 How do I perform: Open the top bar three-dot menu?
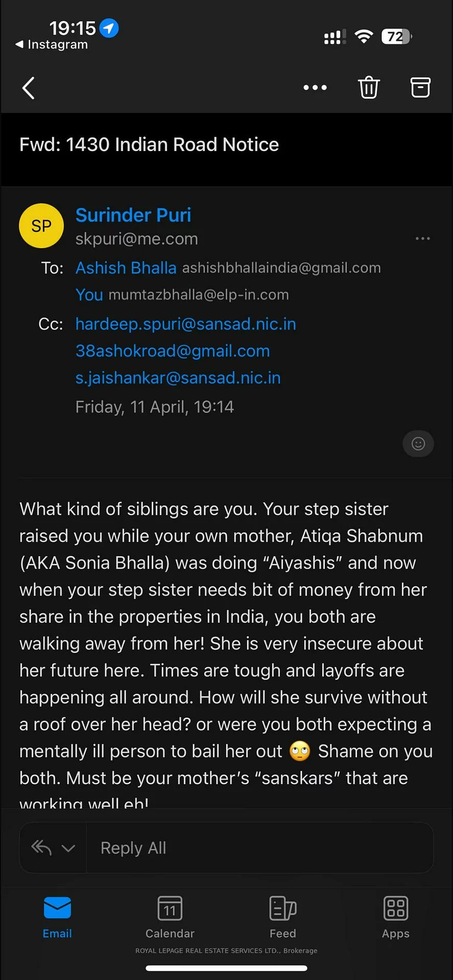315,88
